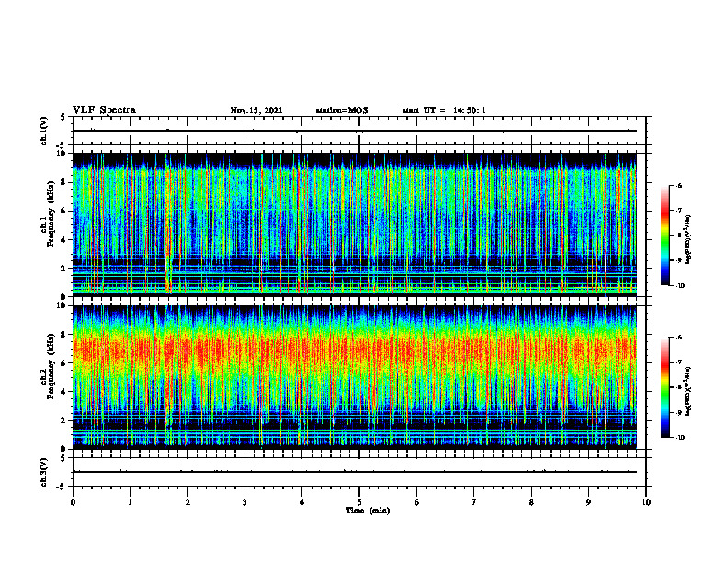
Task: Click the "ch.1(V)" waveform axis label
Action: click(43, 131)
